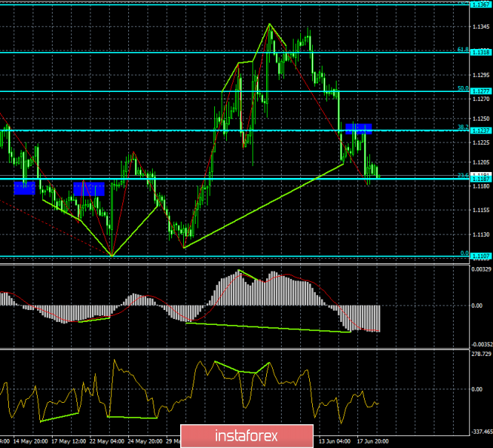Click the 1.1318 Fibonacci level price tag
493x448 pixels.
pyautogui.click(x=481, y=52)
